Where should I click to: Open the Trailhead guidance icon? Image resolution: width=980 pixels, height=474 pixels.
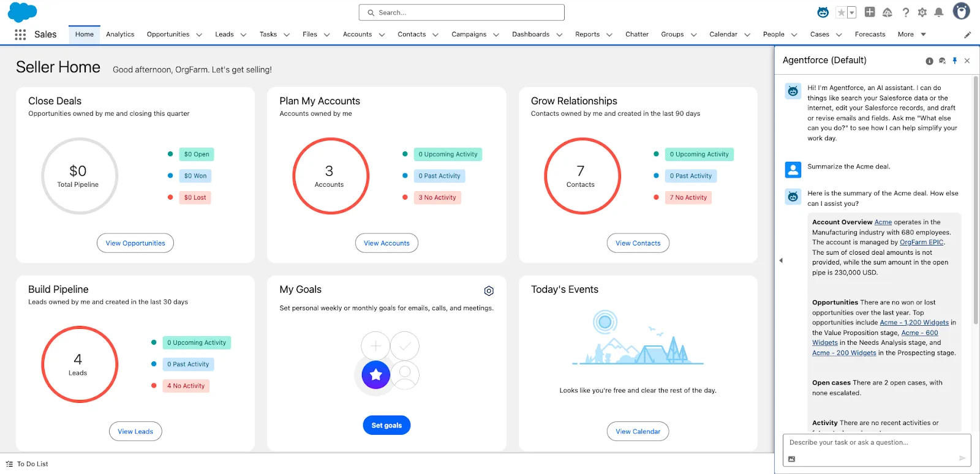[888, 12]
